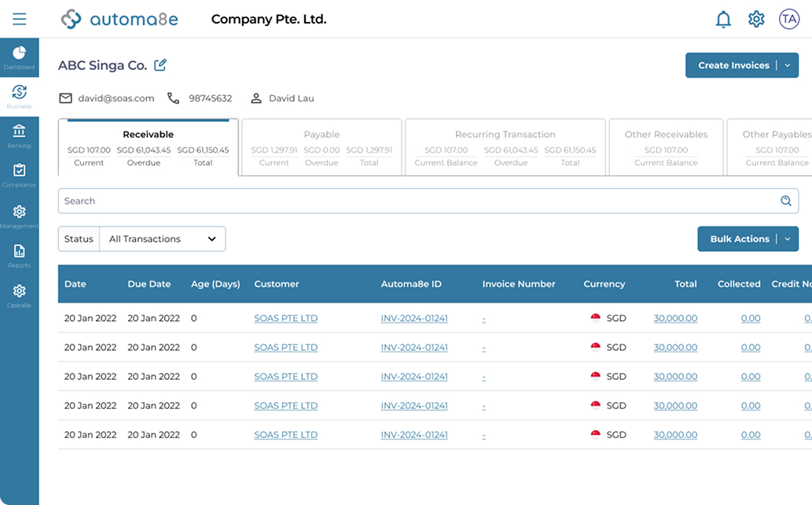Open INV-2024-01241 in fifth row
The height and width of the screenshot is (505, 812).
(x=414, y=434)
